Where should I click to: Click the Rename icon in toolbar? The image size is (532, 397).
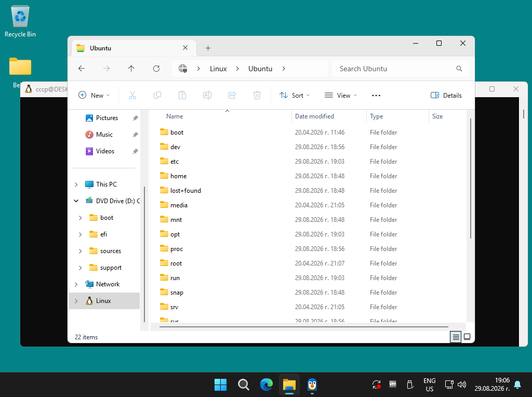point(207,95)
